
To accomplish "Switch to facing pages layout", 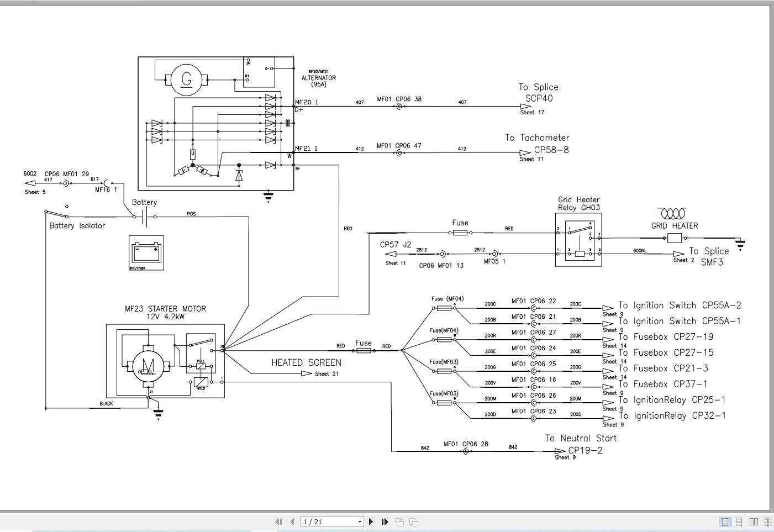I will 754,522.
